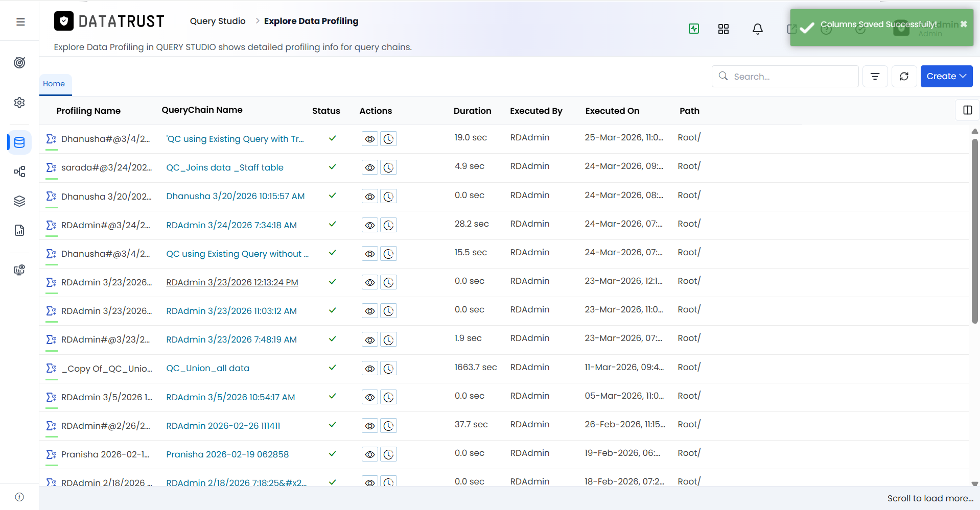980x510 pixels.
Task: Sort by Executed By column header
Action: click(x=536, y=111)
